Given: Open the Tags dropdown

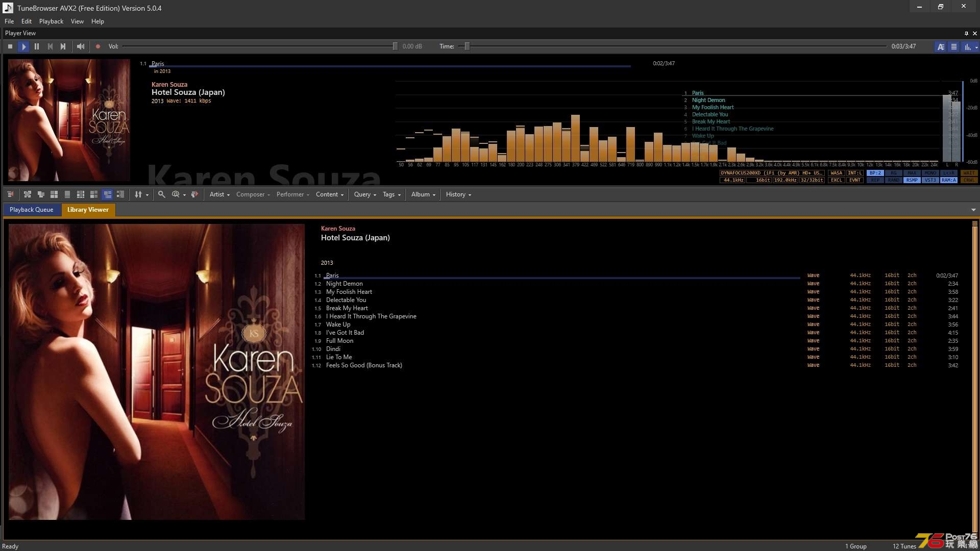Looking at the screenshot, I should pos(391,194).
